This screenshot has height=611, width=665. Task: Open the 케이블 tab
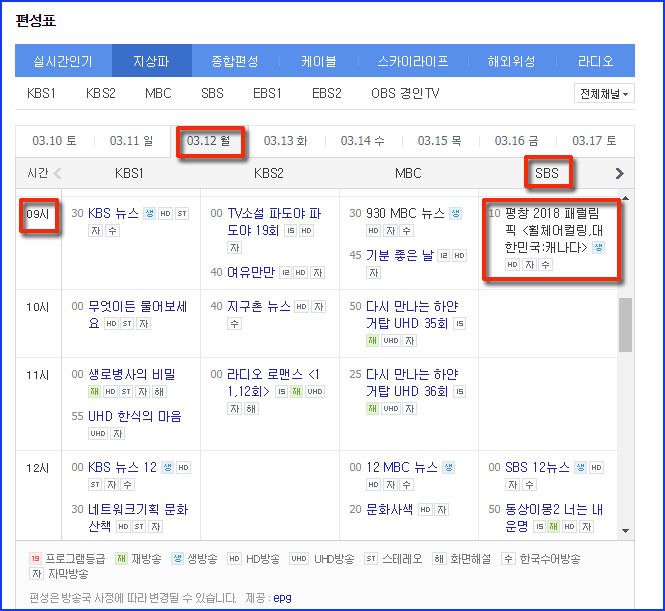coord(319,61)
